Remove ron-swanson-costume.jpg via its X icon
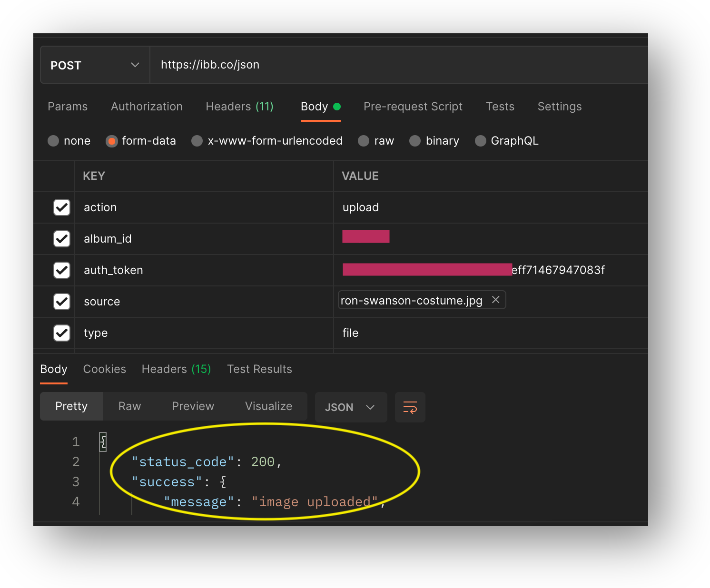The width and height of the screenshot is (710, 588). pos(495,300)
